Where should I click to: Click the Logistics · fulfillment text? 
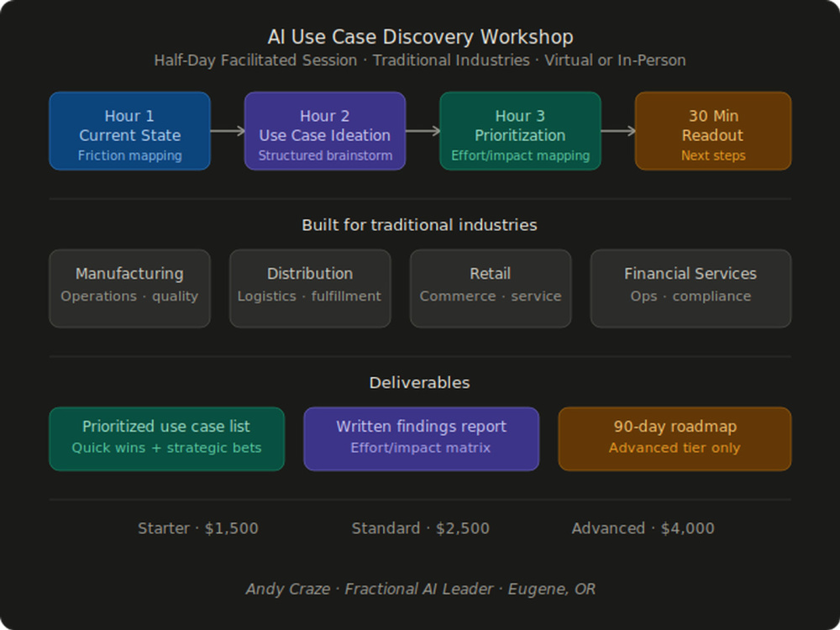pyautogui.click(x=310, y=297)
